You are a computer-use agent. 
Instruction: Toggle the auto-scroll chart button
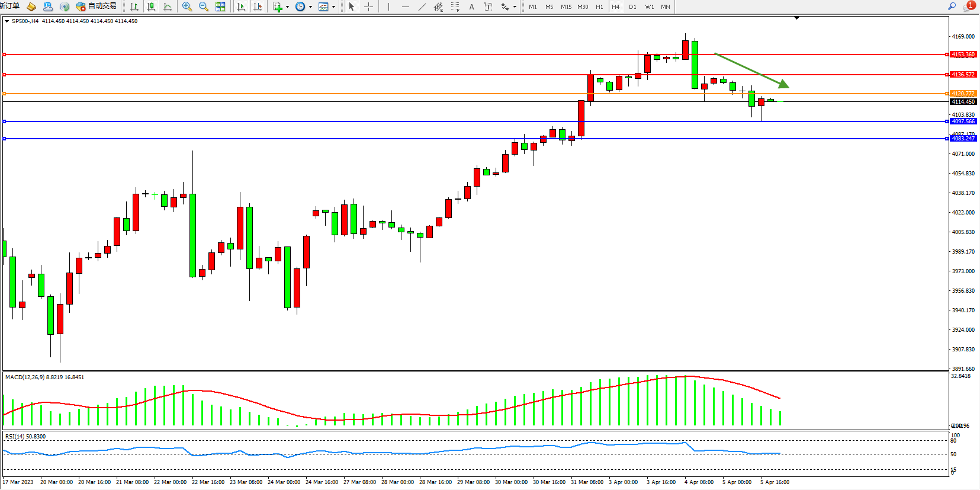click(x=241, y=7)
